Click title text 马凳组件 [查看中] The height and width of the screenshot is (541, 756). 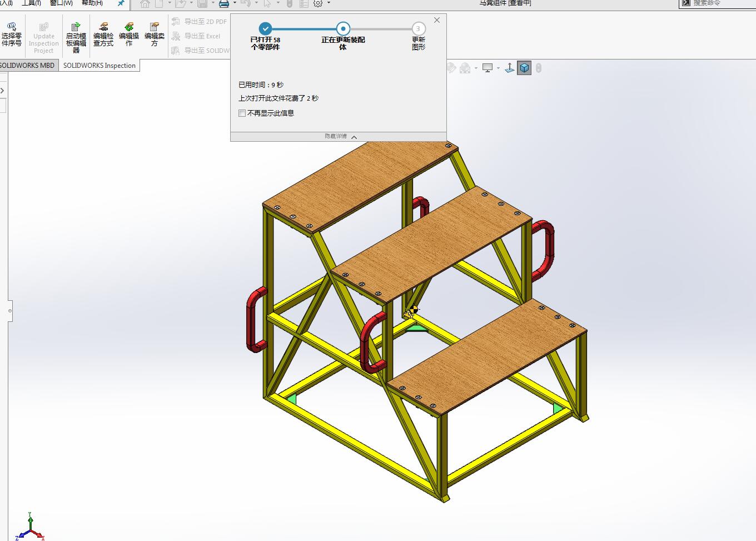pos(505,3)
